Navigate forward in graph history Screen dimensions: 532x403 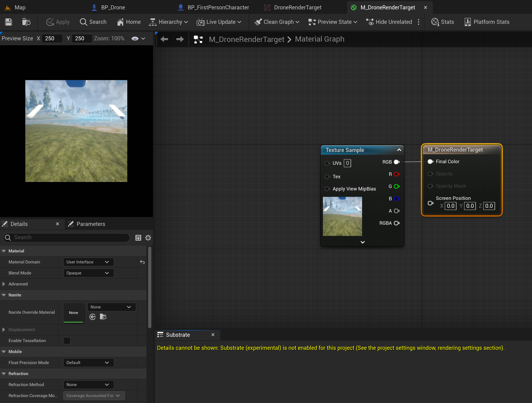pyautogui.click(x=180, y=39)
